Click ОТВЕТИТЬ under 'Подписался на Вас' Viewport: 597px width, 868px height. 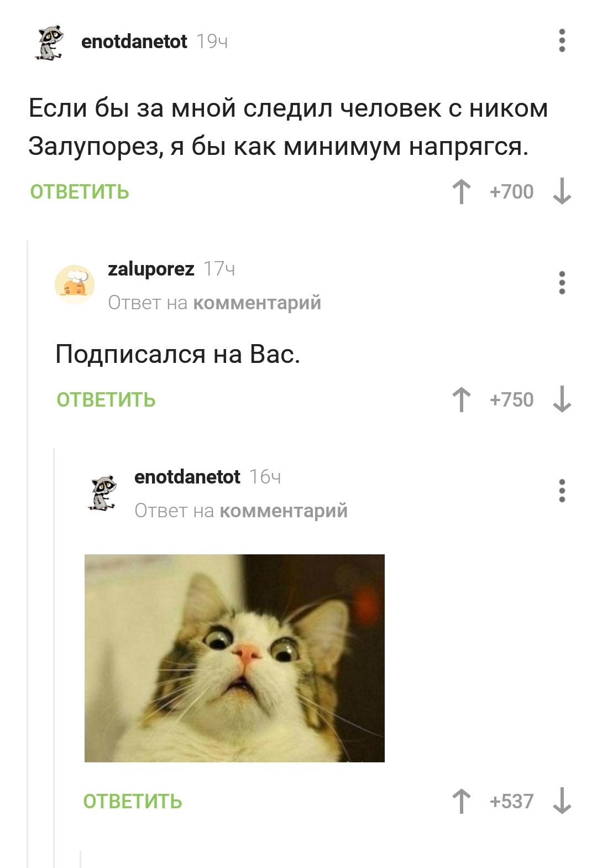(106, 400)
